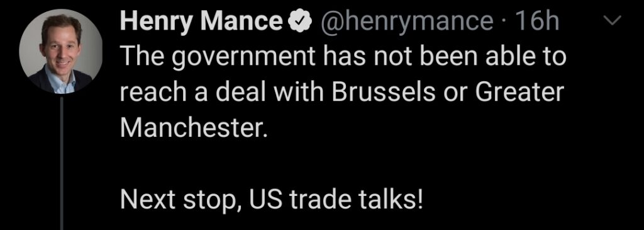Click the phrase "reach a deal"
This screenshot has height=230, width=644.
tap(192, 93)
